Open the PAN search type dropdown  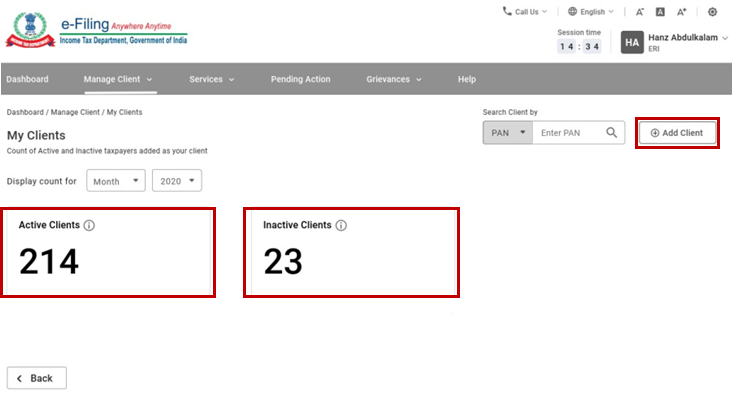tap(508, 133)
